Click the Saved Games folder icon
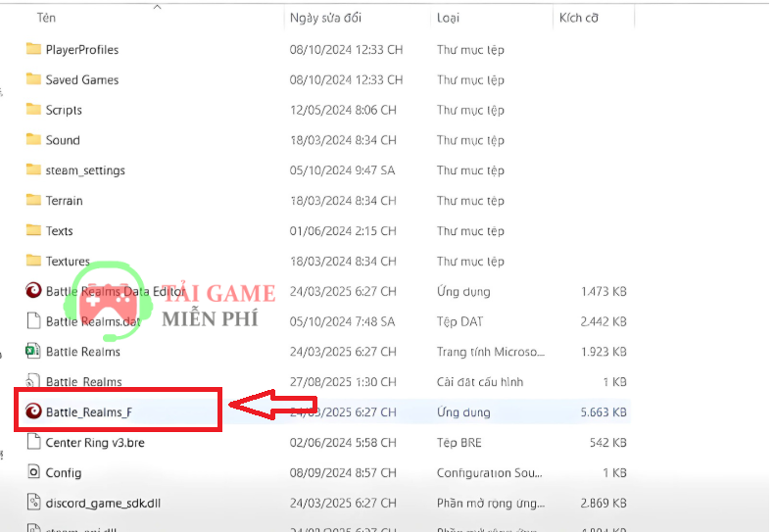The image size is (773, 532). click(x=33, y=79)
